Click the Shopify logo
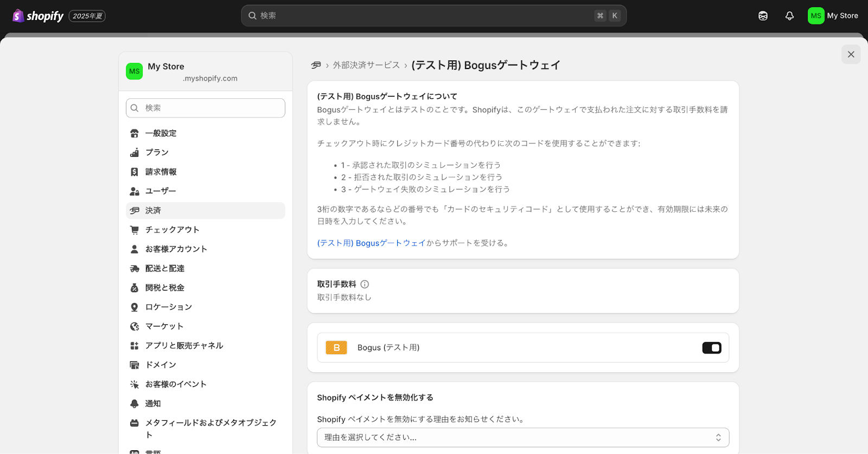The image size is (868, 454). click(38, 16)
